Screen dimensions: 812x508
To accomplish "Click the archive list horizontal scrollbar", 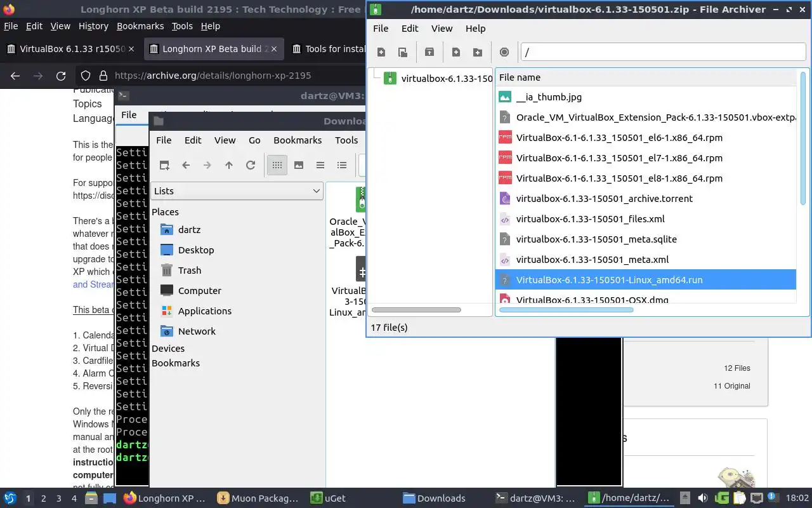I will click(x=566, y=310).
